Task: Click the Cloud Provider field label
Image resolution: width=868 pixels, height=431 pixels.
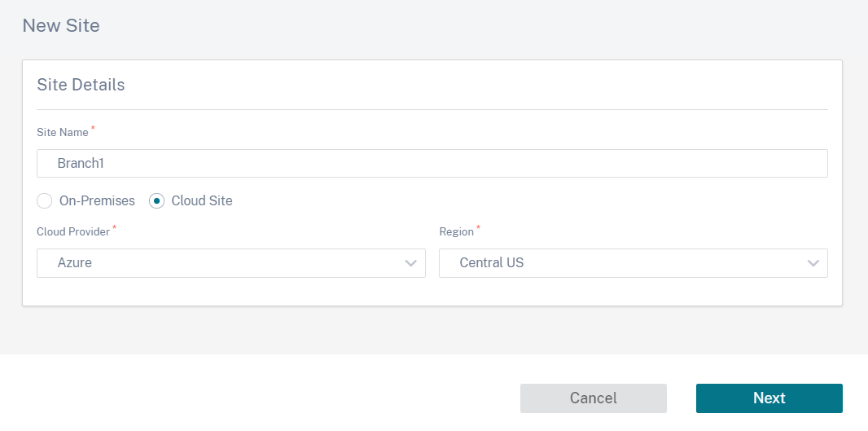Action: click(x=73, y=232)
